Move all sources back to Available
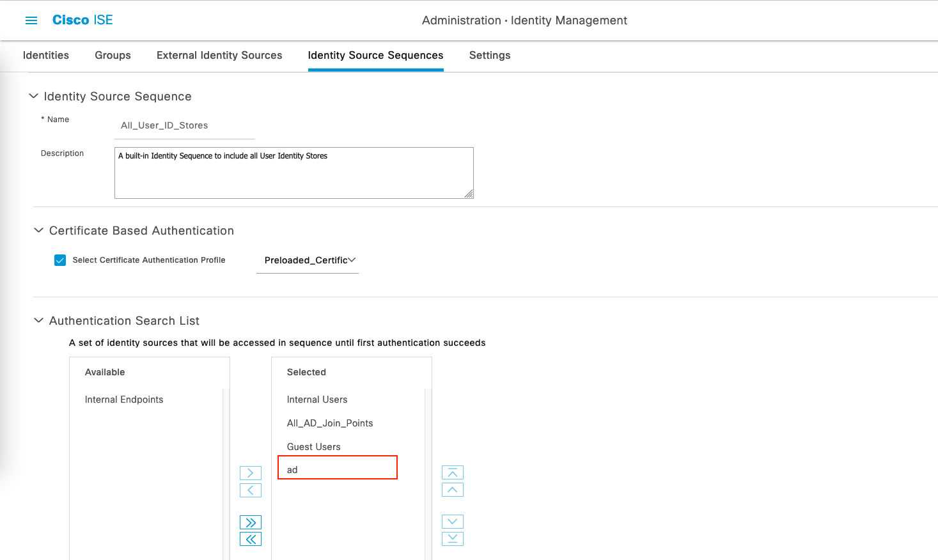This screenshot has height=560, width=938. tap(250, 539)
